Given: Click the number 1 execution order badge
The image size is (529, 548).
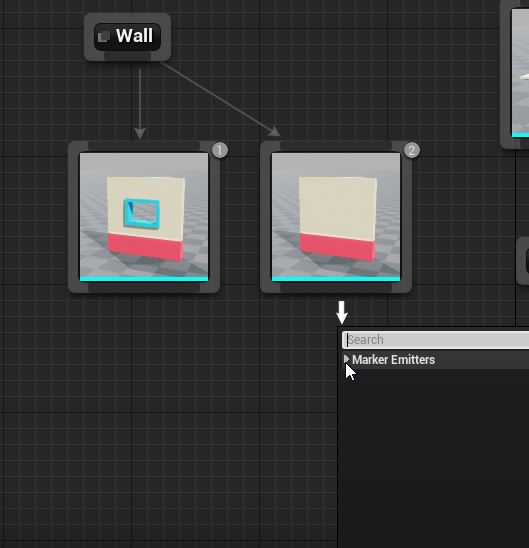Looking at the screenshot, I should 220,150.
